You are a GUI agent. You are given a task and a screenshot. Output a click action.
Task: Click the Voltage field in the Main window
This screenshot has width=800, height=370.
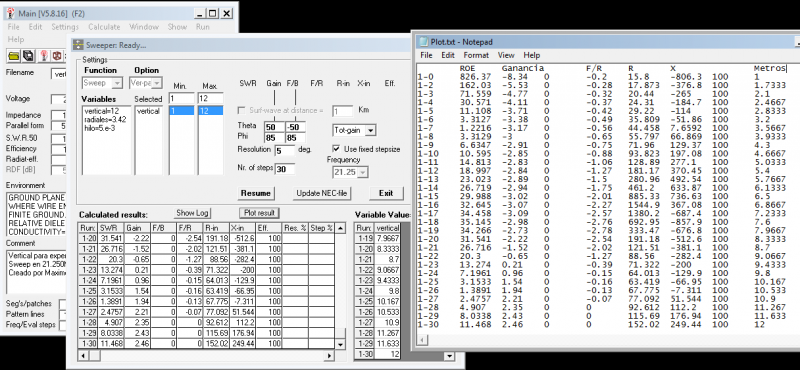pyautogui.click(x=58, y=99)
